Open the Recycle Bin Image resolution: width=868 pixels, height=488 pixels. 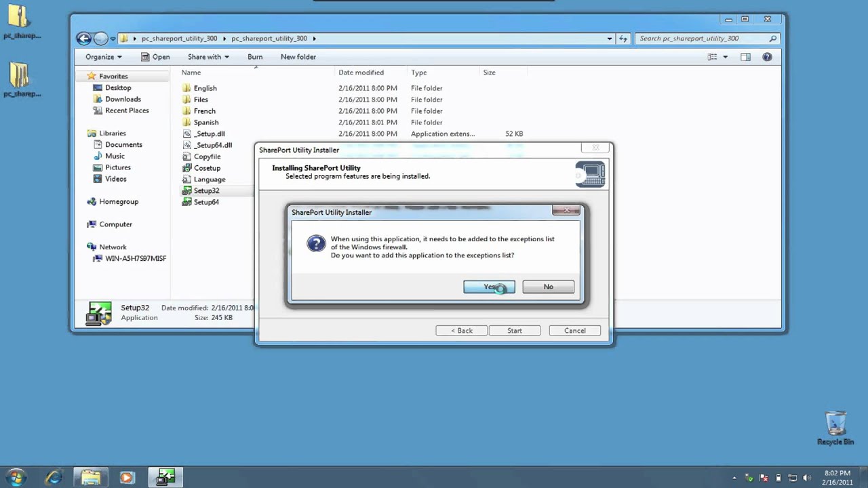coord(835,428)
